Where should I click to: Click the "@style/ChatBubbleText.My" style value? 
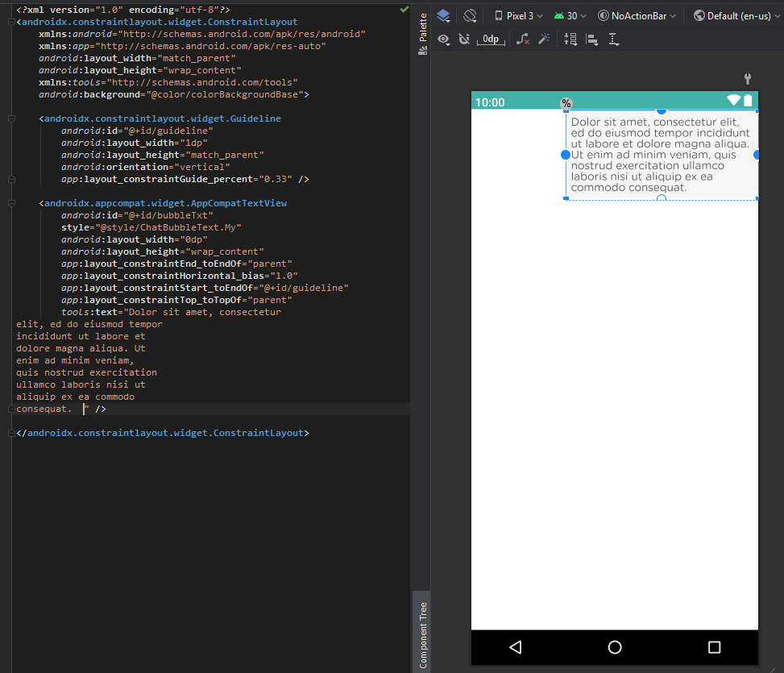tap(168, 227)
